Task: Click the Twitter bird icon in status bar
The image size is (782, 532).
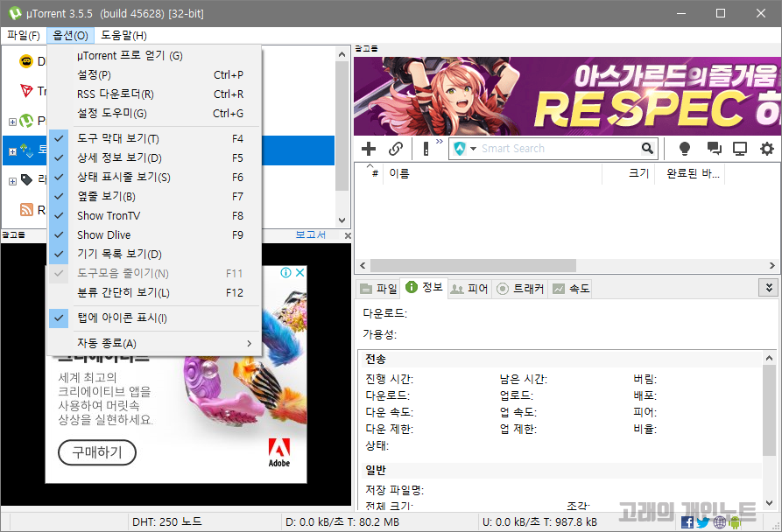Action: pos(702,522)
